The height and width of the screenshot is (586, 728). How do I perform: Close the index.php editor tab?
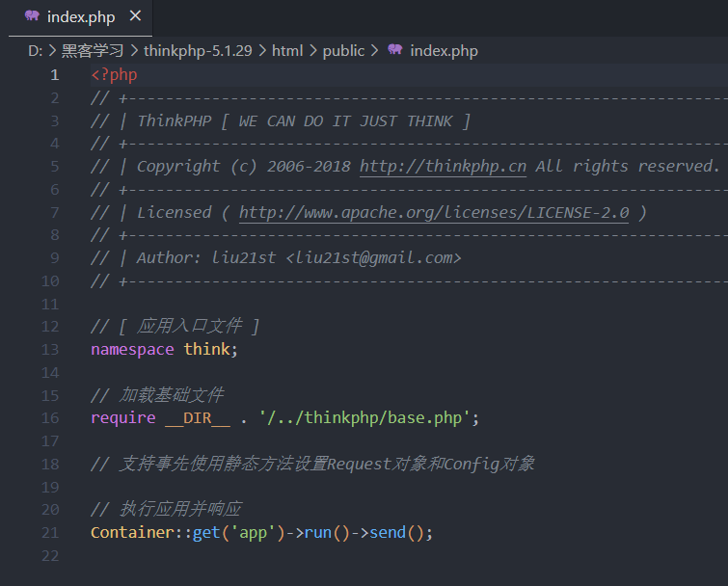pos(135,16)
